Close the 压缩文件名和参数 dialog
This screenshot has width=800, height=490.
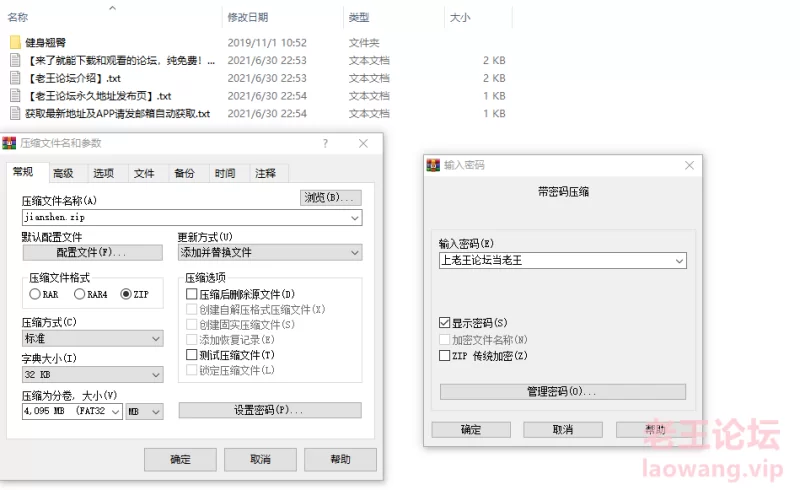(x=363, y=143)
